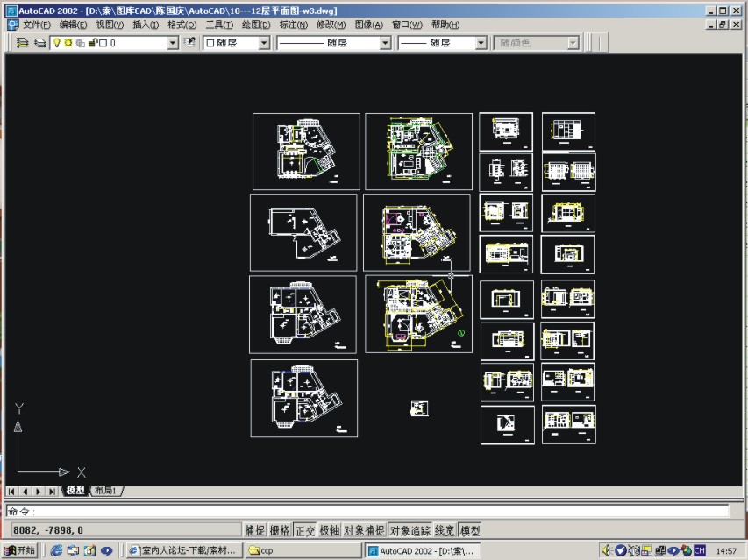Open the 窗口(W) menu
This screenshot has width=748, height=560.
[x=407, y=25]
